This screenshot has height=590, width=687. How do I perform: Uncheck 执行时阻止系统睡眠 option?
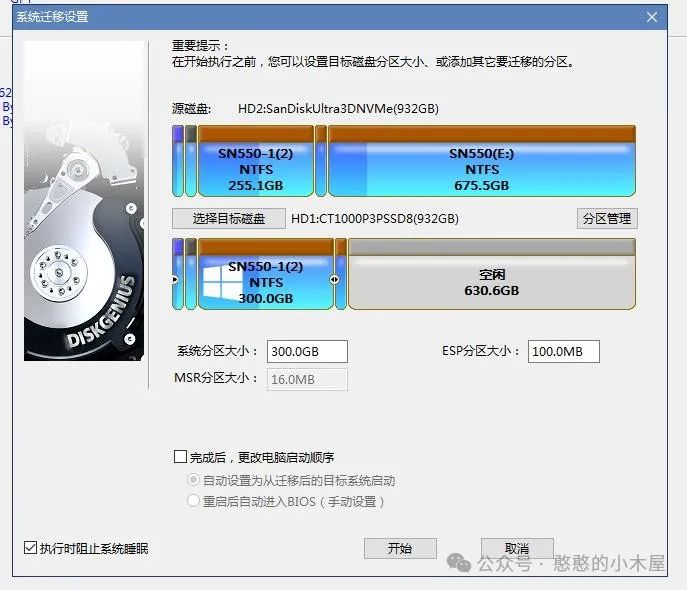(30, 548)
